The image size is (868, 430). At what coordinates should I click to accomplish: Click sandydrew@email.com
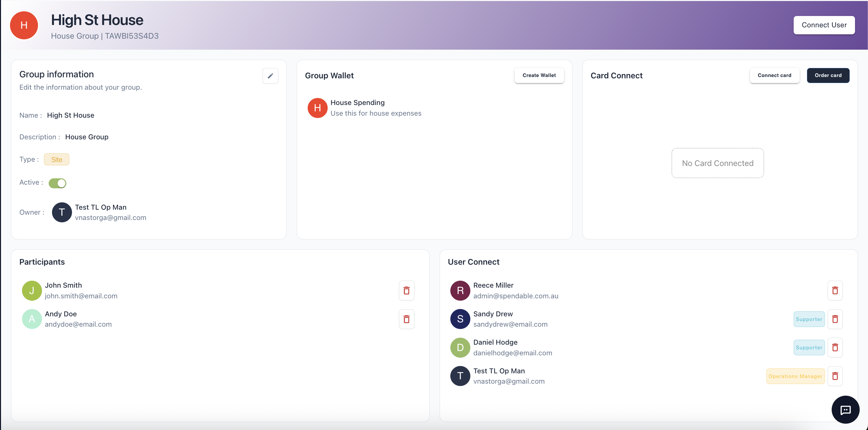[x=510, y=325]
